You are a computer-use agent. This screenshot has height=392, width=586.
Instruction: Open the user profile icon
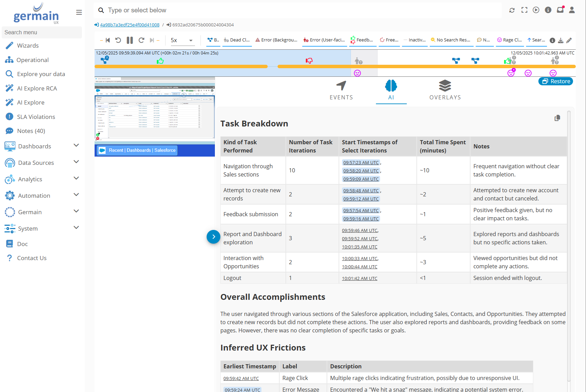572,10
